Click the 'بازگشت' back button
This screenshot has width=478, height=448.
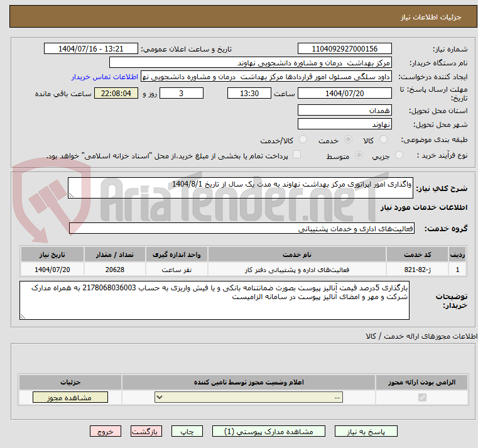[x=146, y=432]
